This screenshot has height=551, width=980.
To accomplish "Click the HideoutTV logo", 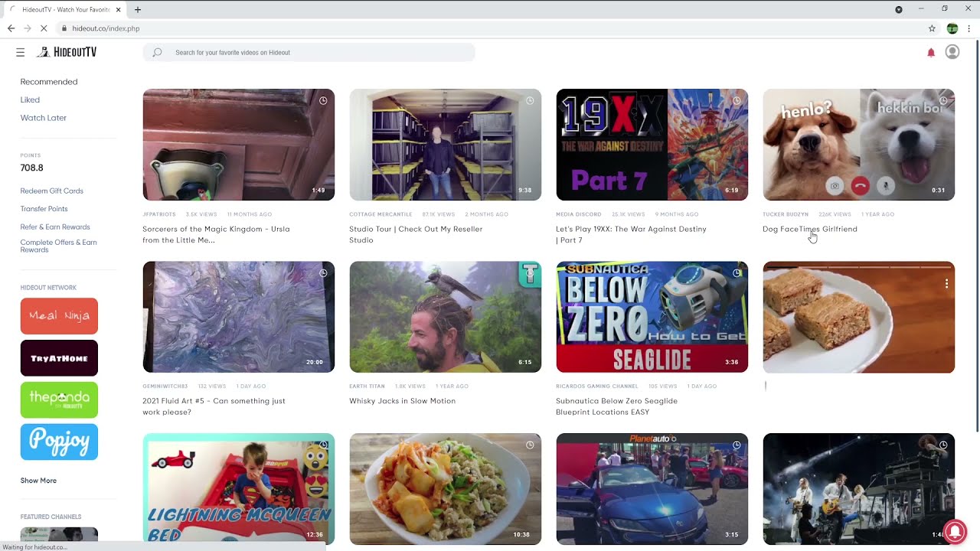I will pyautogui.click(x=67, y=52).
